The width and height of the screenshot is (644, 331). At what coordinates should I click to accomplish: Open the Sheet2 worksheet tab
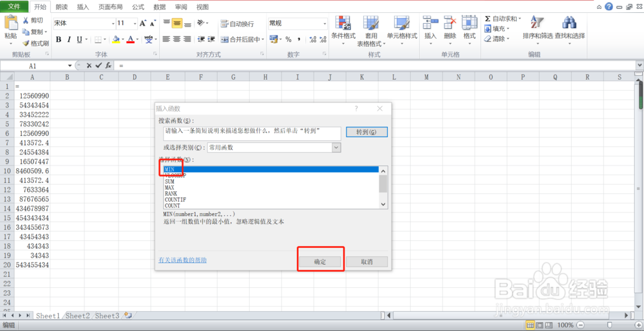78,316
